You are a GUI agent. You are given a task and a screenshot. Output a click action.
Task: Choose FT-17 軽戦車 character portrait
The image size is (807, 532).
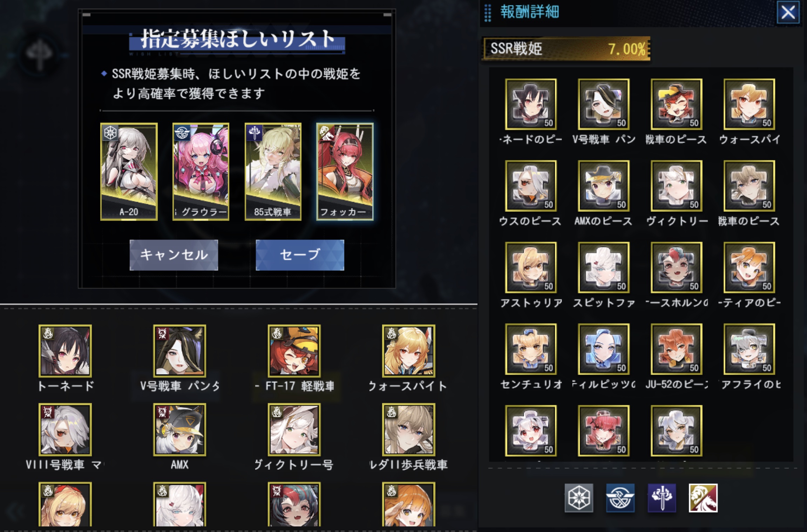(294, 351)
